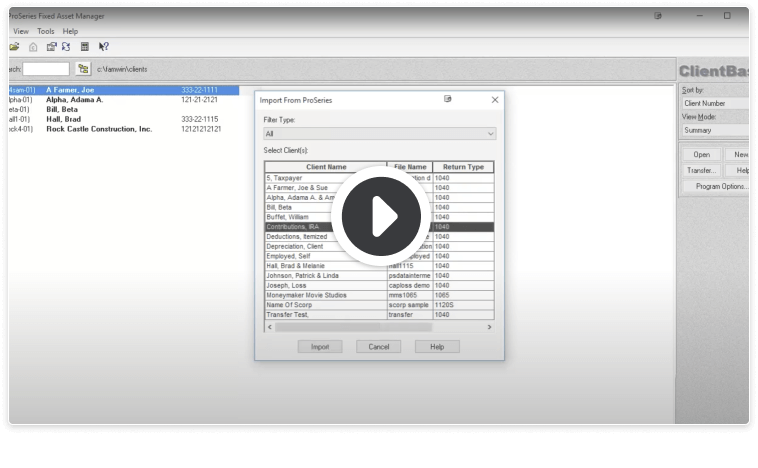Click the title bar icon left of minimize
The width and height of the screenshot is (758, 468).
point(657,16)
